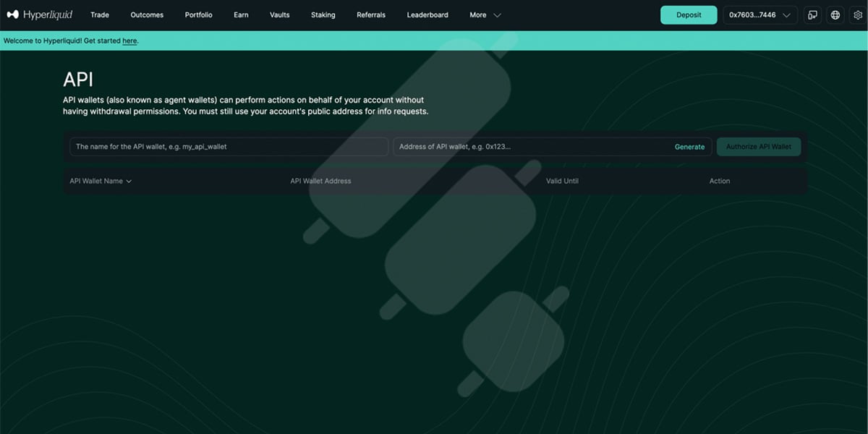868x434 pixels.
Task: Open the settings gear icon
Action: click(858, 14)
